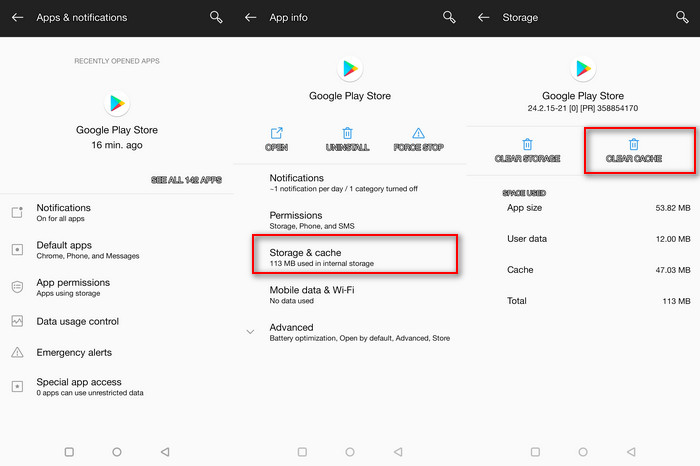Tap 'Storage' title in top bar
The image size is (700, 466).
pyautogui.click(x=520, y=17)
